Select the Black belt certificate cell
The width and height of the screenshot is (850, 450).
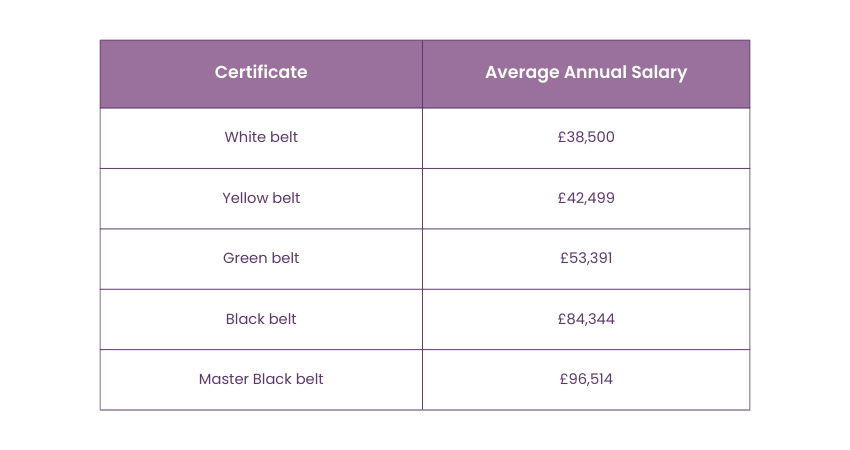click(x=261, y=319)
